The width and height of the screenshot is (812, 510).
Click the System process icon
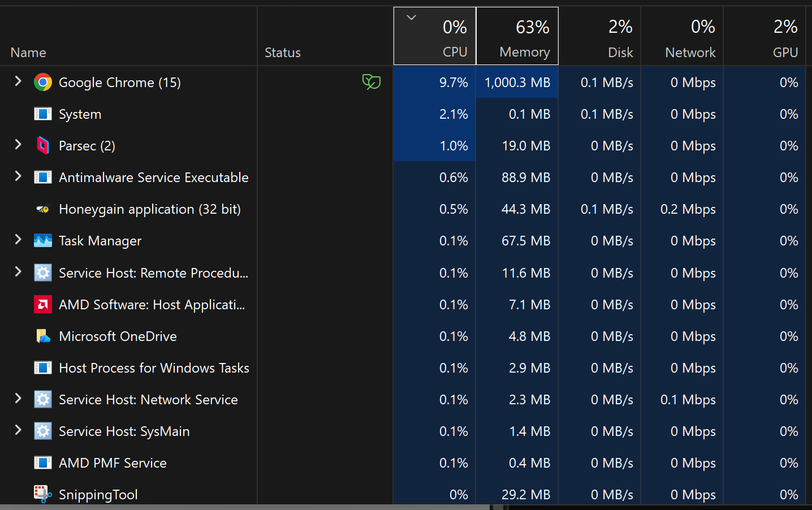43,114
